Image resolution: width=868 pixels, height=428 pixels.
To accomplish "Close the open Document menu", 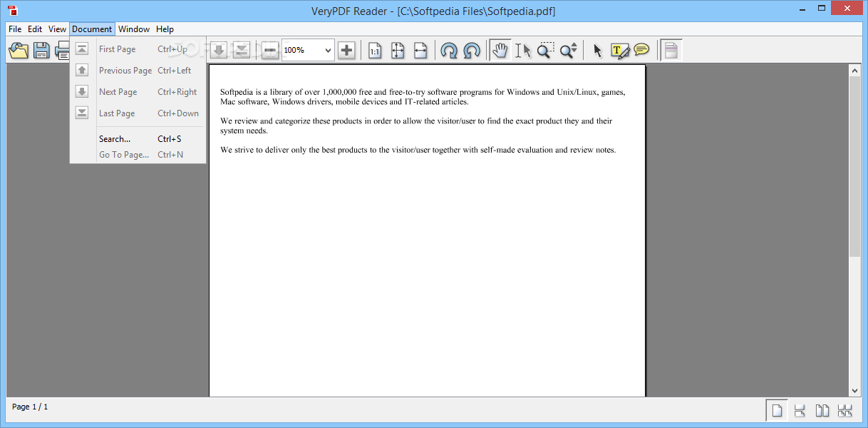I will point(92,29).
